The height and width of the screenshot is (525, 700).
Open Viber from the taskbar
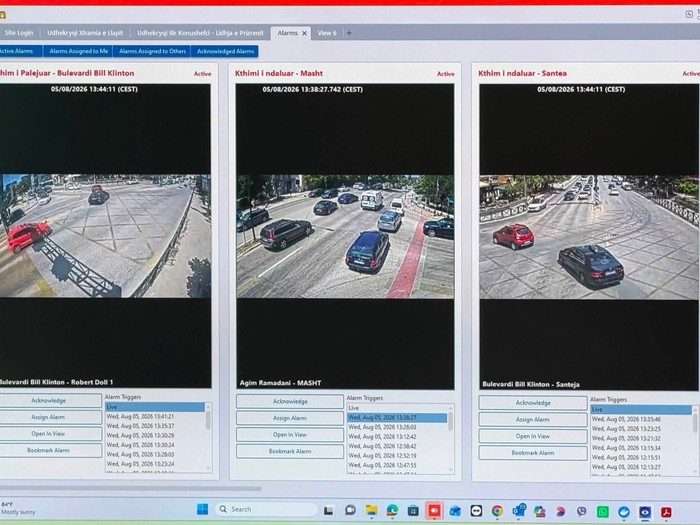[x=581, y=511]
